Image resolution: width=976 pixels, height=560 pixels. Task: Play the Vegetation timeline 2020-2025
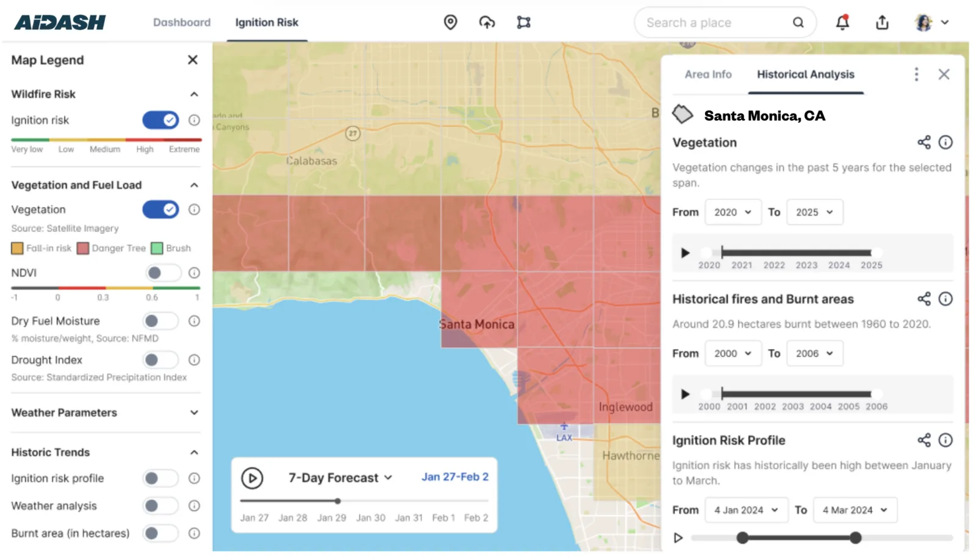pos(685,253)
